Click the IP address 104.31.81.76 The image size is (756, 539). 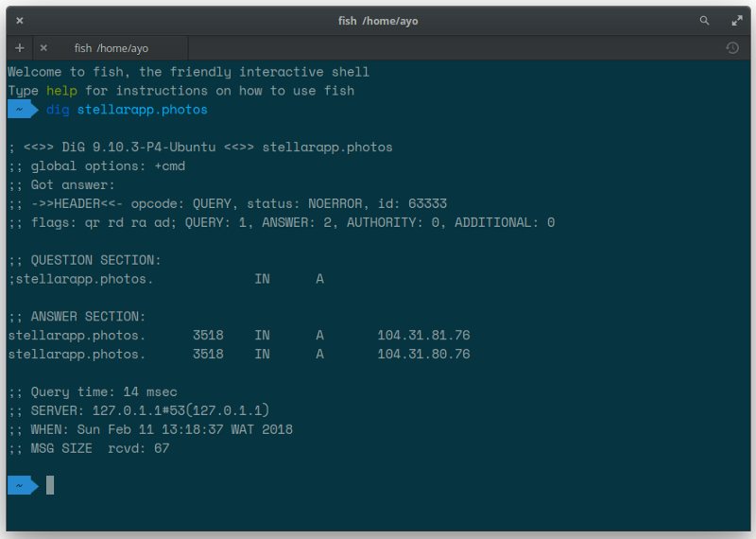pyautogui.click(x=423, y=336)
